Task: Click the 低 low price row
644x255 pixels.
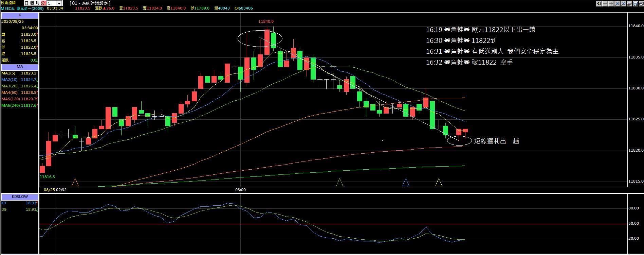Action: tap(20, 47)
